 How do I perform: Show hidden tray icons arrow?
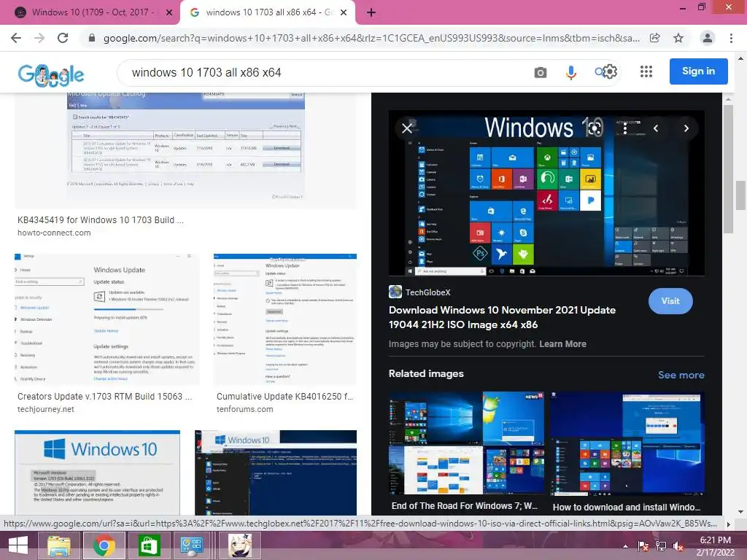coord(625,545)
